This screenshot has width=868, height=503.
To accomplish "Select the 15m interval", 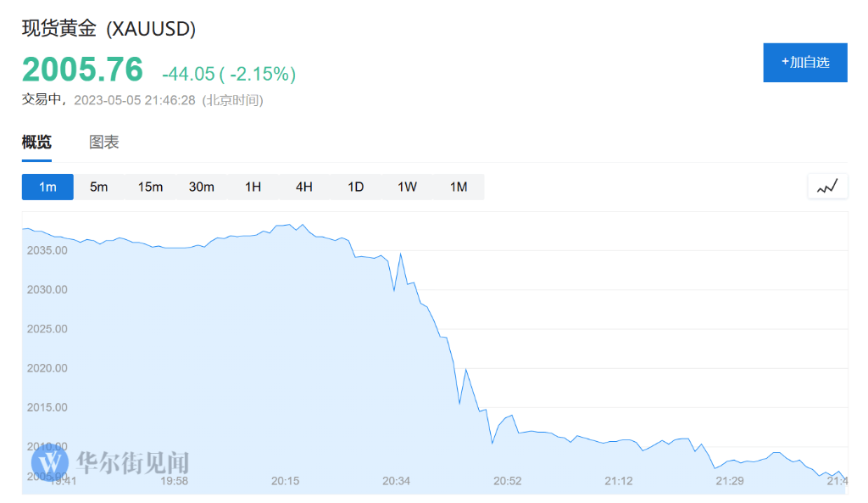I will (x=150, y=187).
